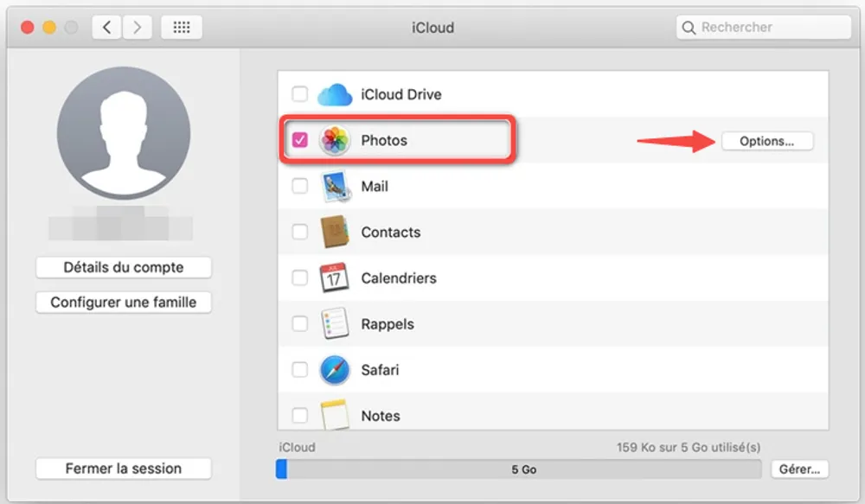
Task: Tick the Contacts checkbox
Action: pos(299,232)
